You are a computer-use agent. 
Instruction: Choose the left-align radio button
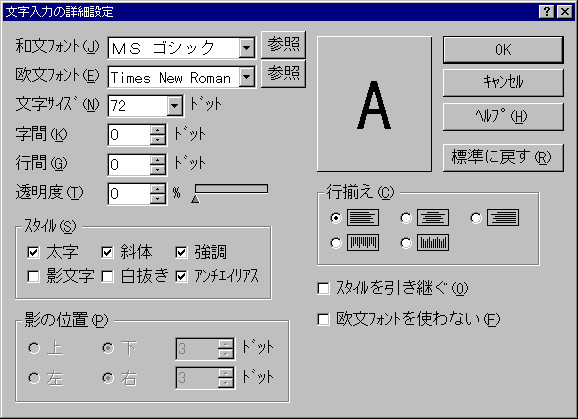point(336,218)
